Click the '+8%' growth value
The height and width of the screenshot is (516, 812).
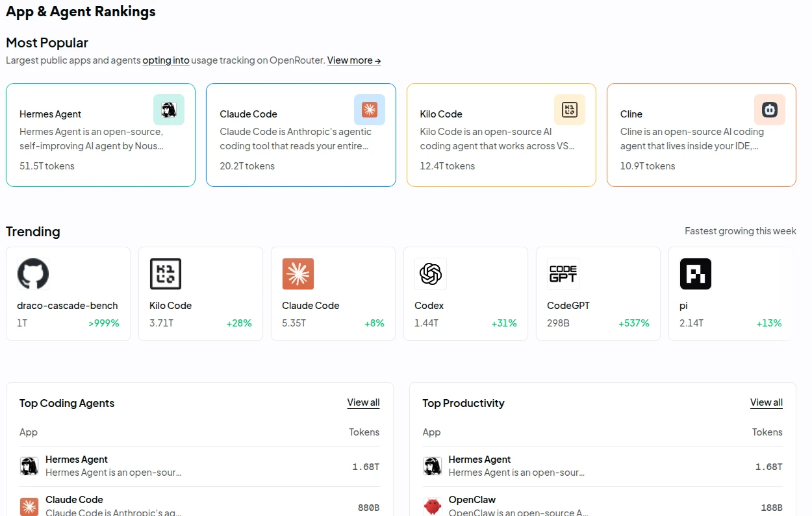pyautogui.click(x=374, y=323)
